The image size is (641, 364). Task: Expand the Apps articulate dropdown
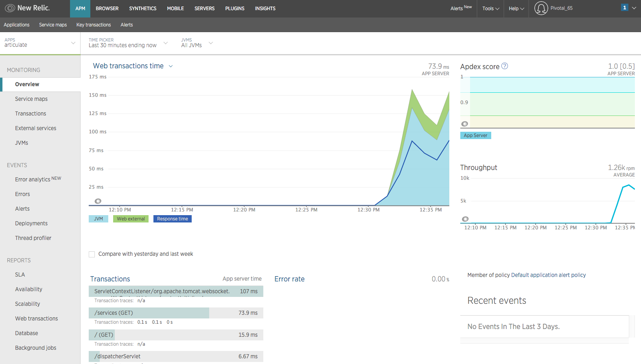40,43
